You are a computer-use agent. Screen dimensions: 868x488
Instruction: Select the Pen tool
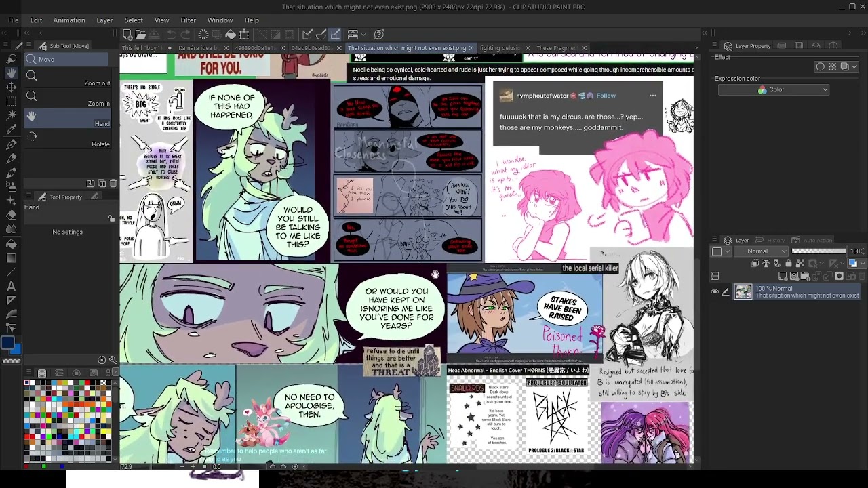pyautogui.click(x=12, y=144)
